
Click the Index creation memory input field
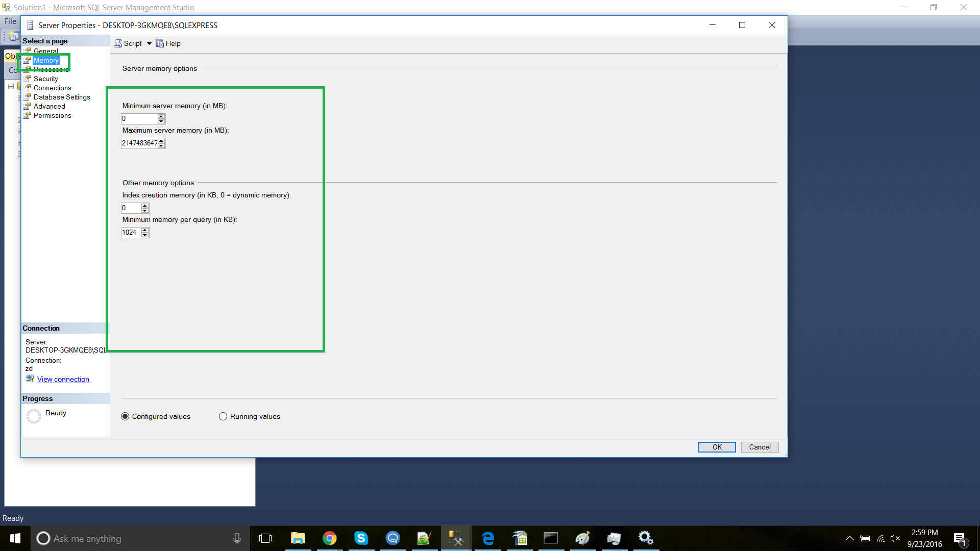131,208
